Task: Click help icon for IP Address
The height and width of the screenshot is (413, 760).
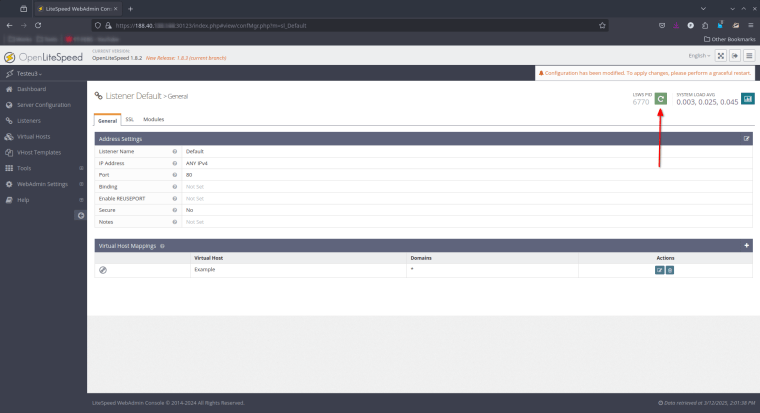Action: coord(174,163)
